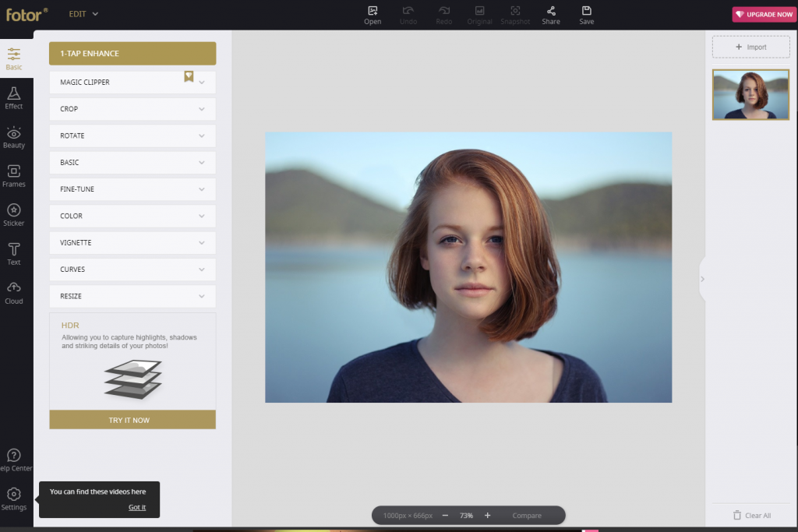
Task: Click the HDR Try It Now button
Action: (x=132, y=420)
